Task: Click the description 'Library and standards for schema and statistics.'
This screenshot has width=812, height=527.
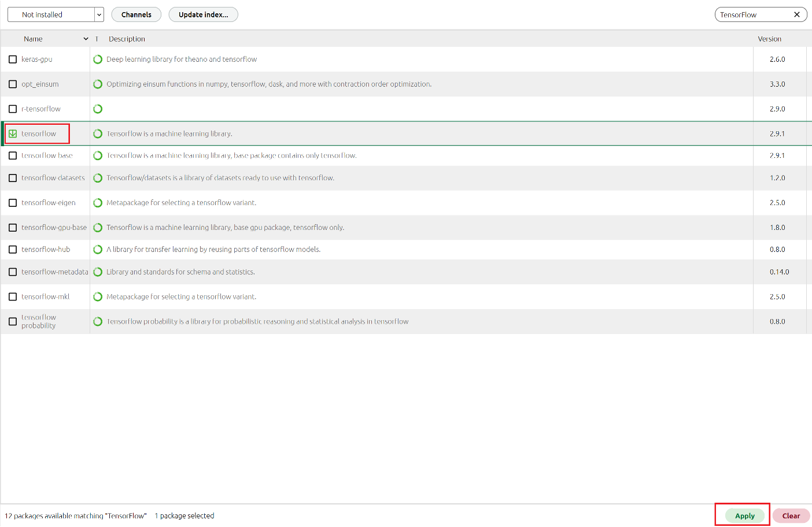Action: click(180, 272)
